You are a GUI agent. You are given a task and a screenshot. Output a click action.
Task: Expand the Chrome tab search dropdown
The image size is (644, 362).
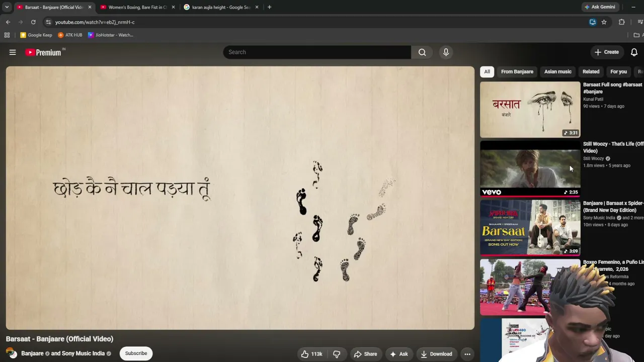point(7,7)
